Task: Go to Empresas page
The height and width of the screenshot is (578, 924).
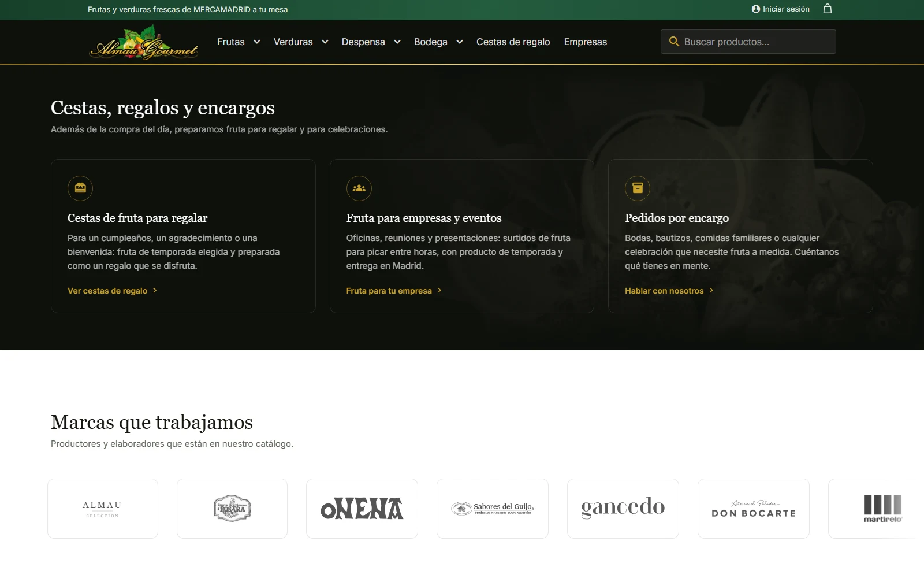Action: (x=586, y=42)
